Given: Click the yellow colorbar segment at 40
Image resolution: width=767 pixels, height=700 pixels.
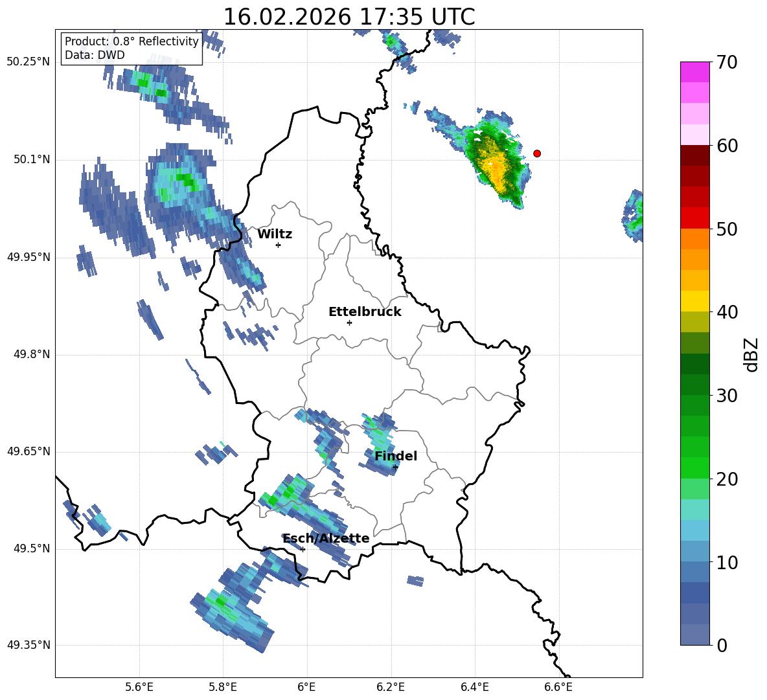Looking at the screenshot, I should 694,301.
